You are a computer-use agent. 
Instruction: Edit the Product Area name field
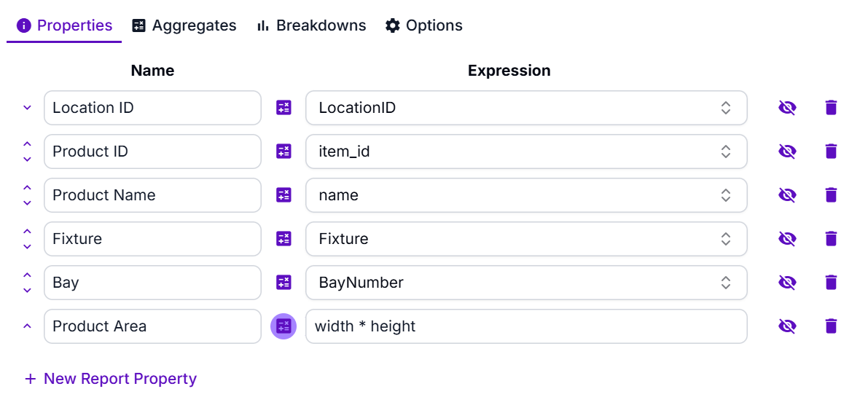click(x=152, y=326)
